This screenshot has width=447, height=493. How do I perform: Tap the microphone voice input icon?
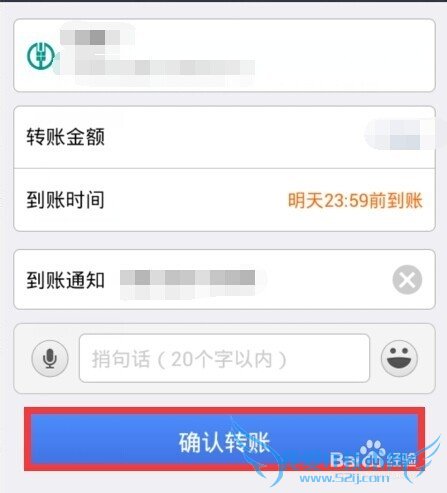[50, 359]
